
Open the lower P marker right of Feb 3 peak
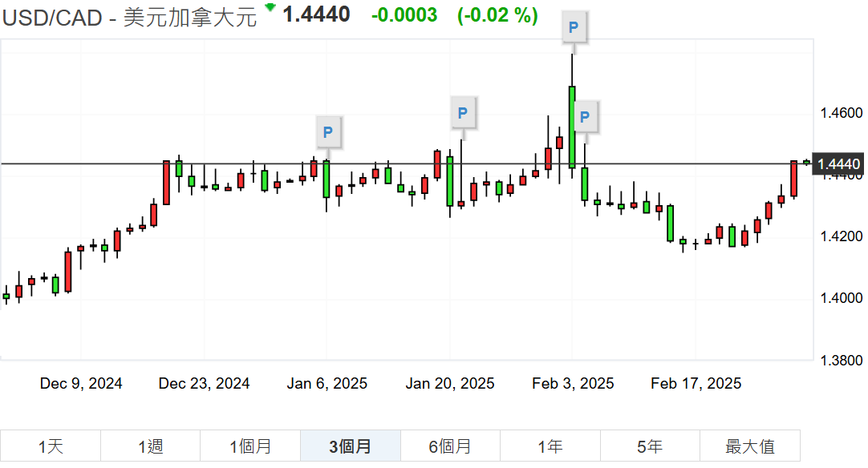click(x=585, y=117)
